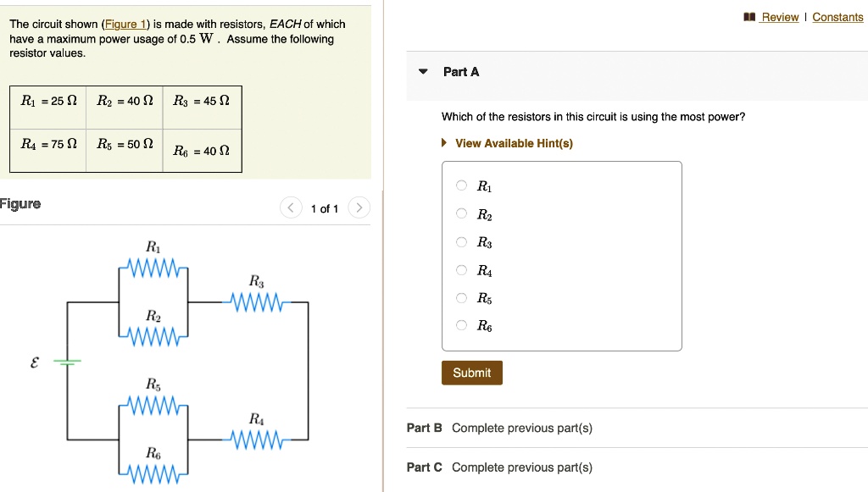Screen dimensions: 868x492
Task: Click the Constants link
Action: (x=837, y=17)
